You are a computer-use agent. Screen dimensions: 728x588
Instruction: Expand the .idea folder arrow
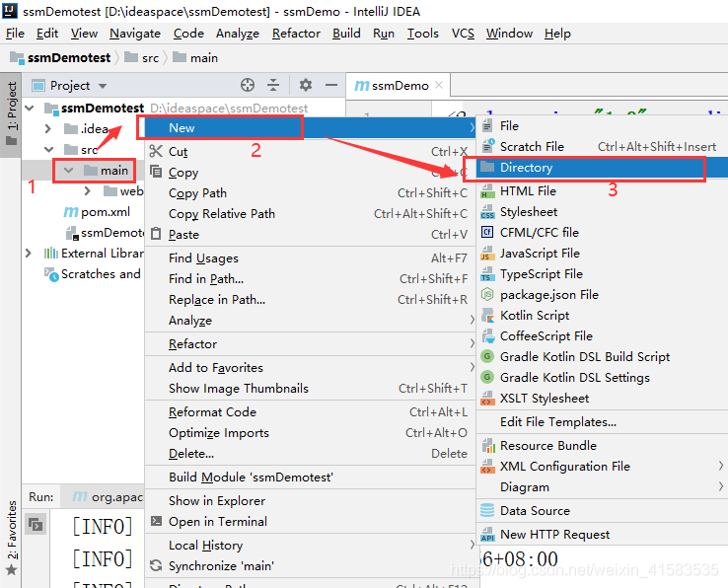click(x=47, y=128)
